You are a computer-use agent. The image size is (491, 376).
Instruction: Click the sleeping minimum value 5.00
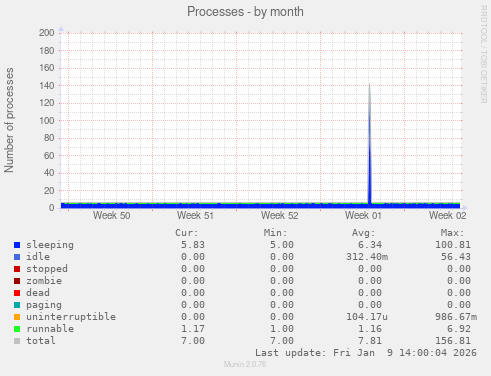[x=282, y=245]
